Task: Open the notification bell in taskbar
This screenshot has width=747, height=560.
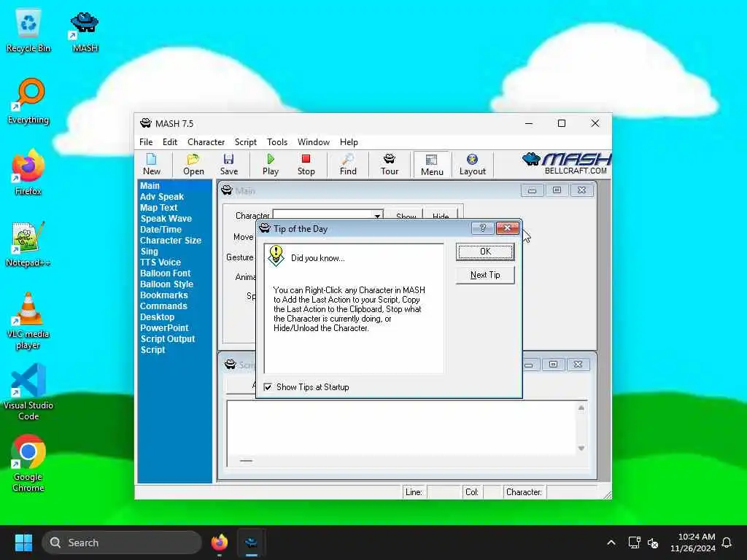Action: [727, 542]
